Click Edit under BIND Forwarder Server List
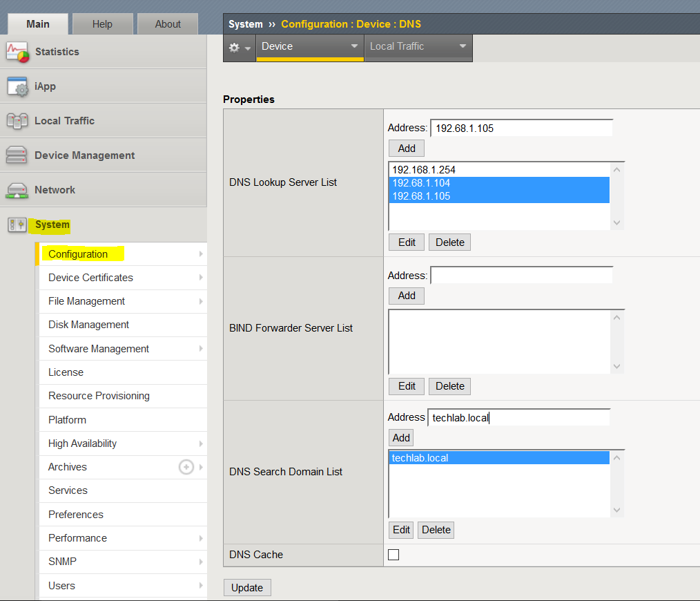The image size is (700, 601). pyautogui.click(x=407, y=386)
